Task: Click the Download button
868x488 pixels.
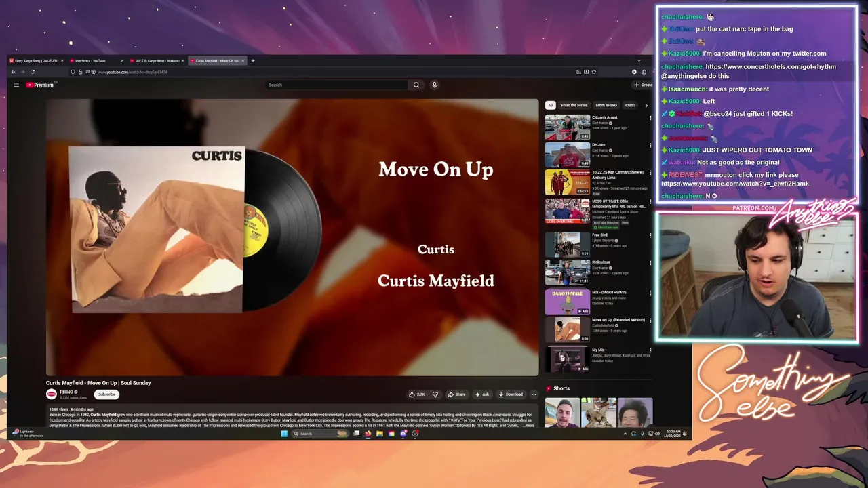Action: click(x=511, y=394)
